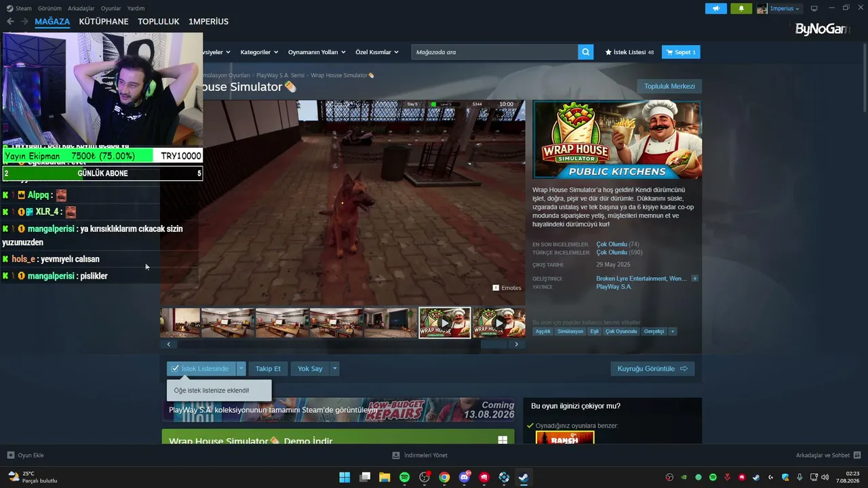Viewport: 868px width, 488px height.
Task: Click the store search magnifier button
Action: [586, 52]
